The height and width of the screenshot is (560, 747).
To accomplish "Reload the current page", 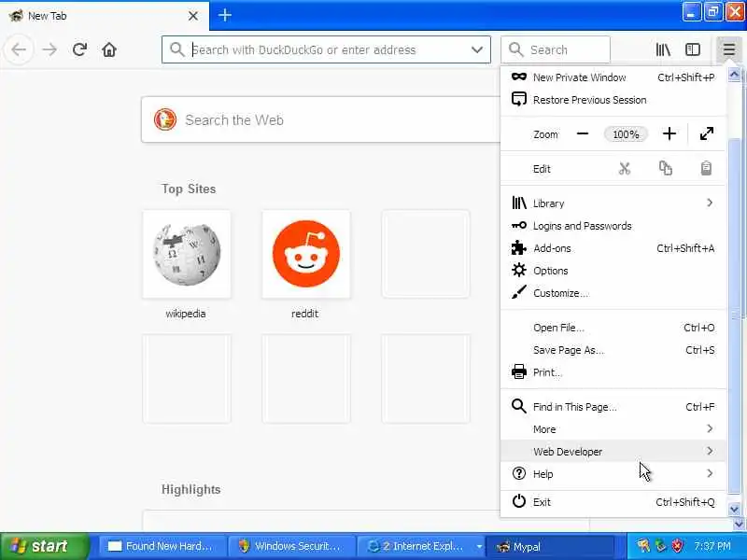I will [79, 49].
